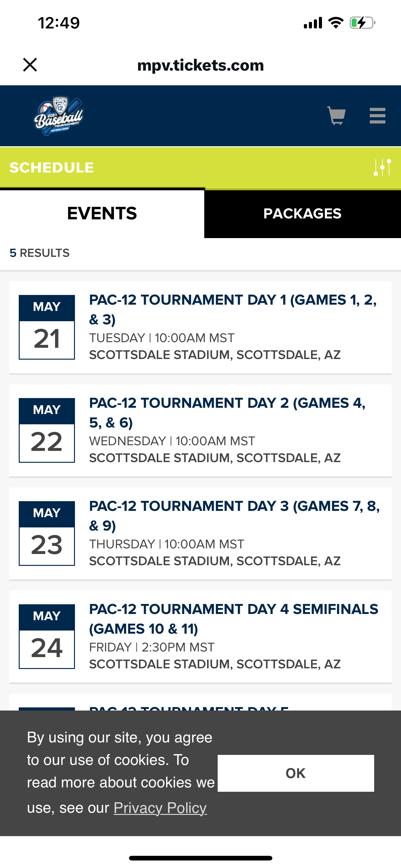
Task: Close the mpv.tickets.com browser view
Action: point(30,65)
